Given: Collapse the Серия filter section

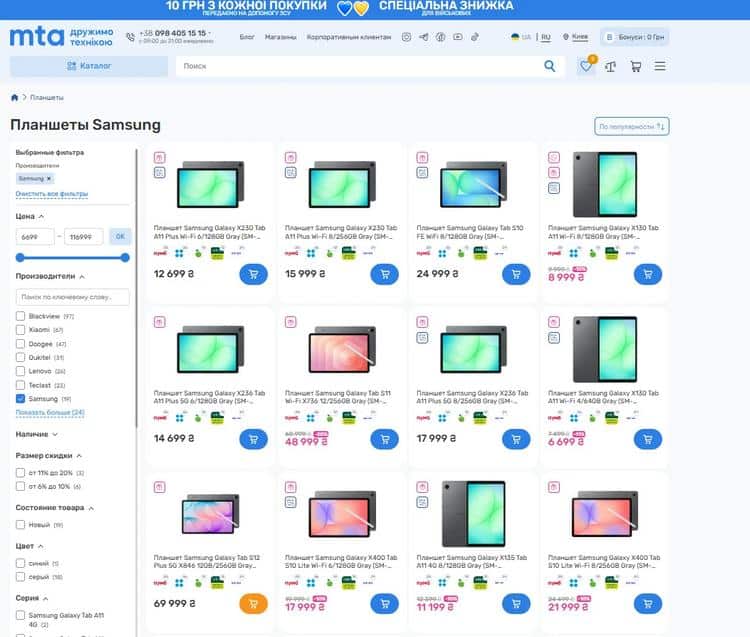Looking at the screenshot, I should tap(32, 598).
